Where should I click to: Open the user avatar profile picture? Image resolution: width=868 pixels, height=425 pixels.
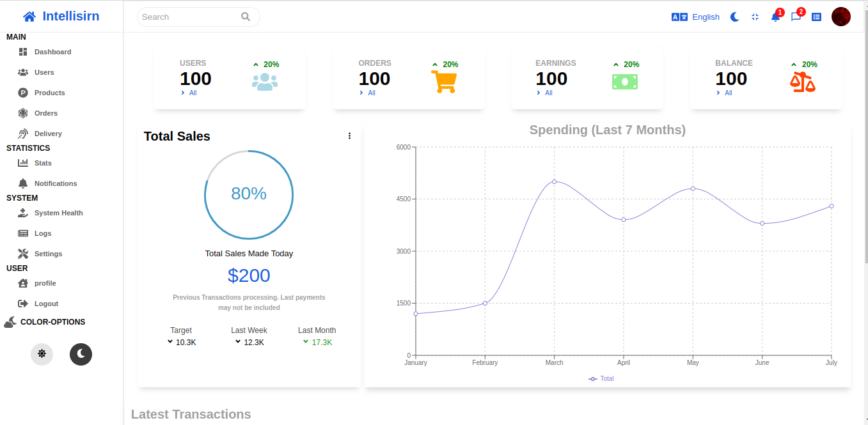tap(841, 17)
